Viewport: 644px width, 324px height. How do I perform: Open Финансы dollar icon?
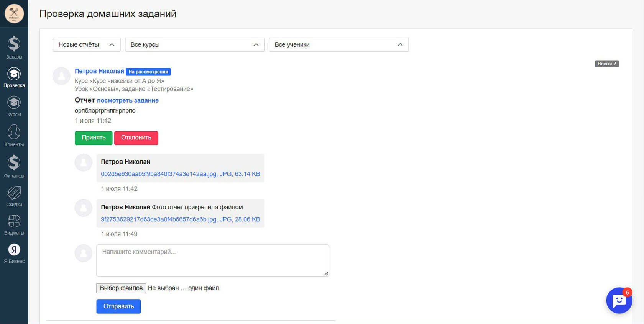click(14, 163)
